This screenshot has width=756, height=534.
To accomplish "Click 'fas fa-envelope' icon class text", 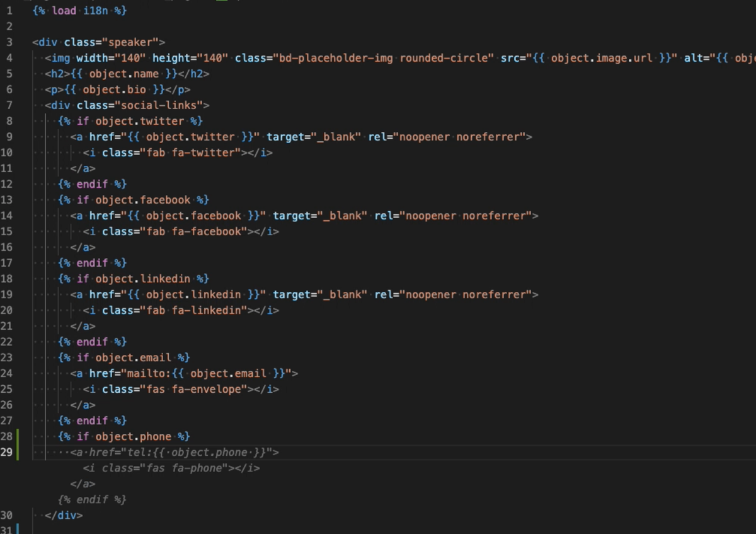I will tap(193, 389).
